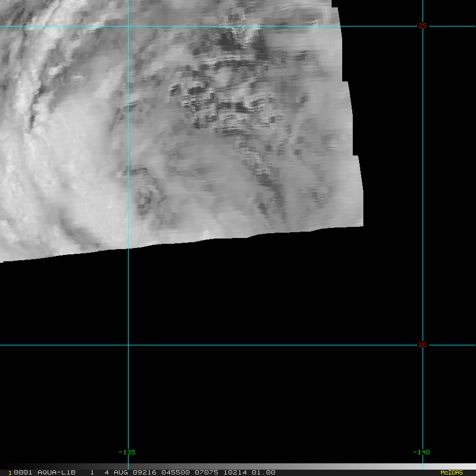Image resolution: width=476 pixels, height=476 pixels.
Task: Click the 07075 value in status line
Action: (206, 472)
